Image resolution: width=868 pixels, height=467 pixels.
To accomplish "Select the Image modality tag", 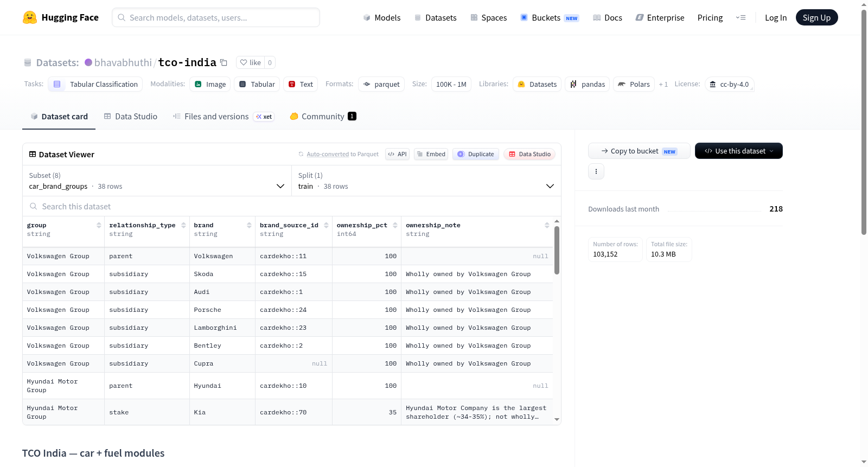I will [x=210, y=84].
